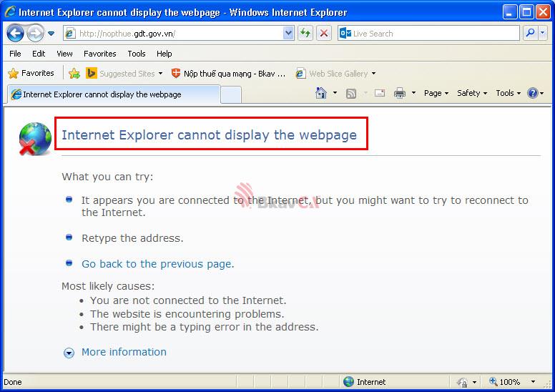555x392 pixels.
Task: Click the Done status bar text
Action: (13, 382)
